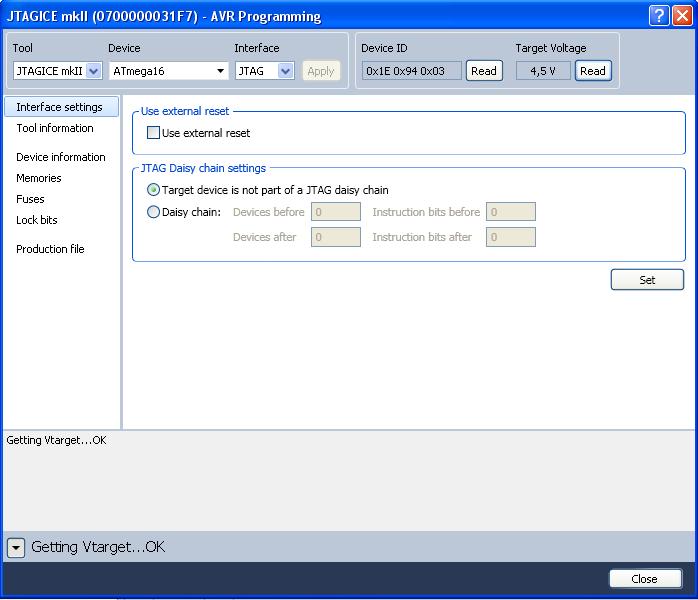Close the AVR Programming window with the X
The width and height of the screenshot is (698, 600).
coord(682,16)
